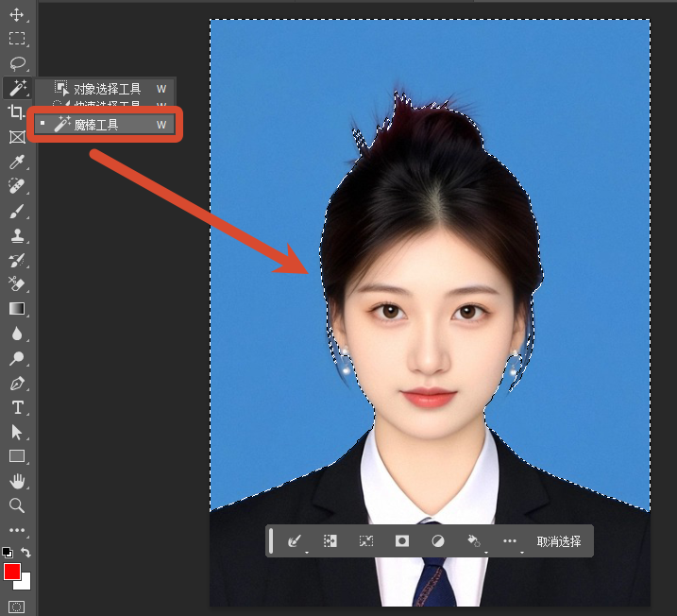Open the red foreground color picker
The width and height of the screenshot is (677, 616).
tap(12, 572)
